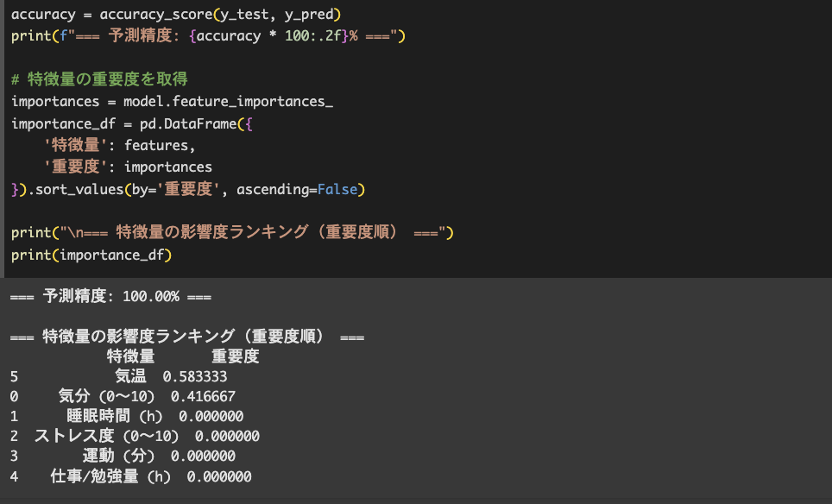832x504 pixels.
Task: Click the 運動 (分) output row
Action: (123, 456)
